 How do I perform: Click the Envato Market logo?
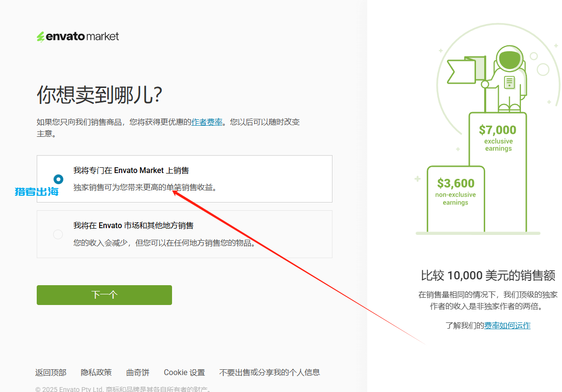(x=78, y=36)
